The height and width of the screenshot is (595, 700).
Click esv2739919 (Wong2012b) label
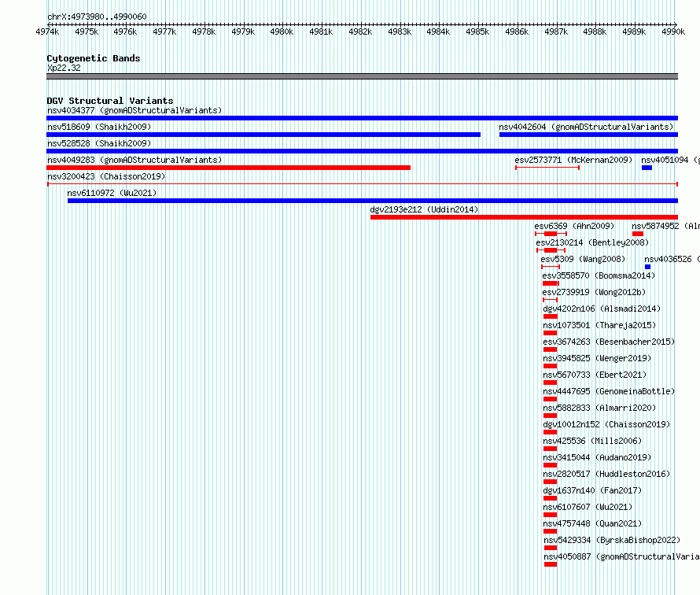594,292
